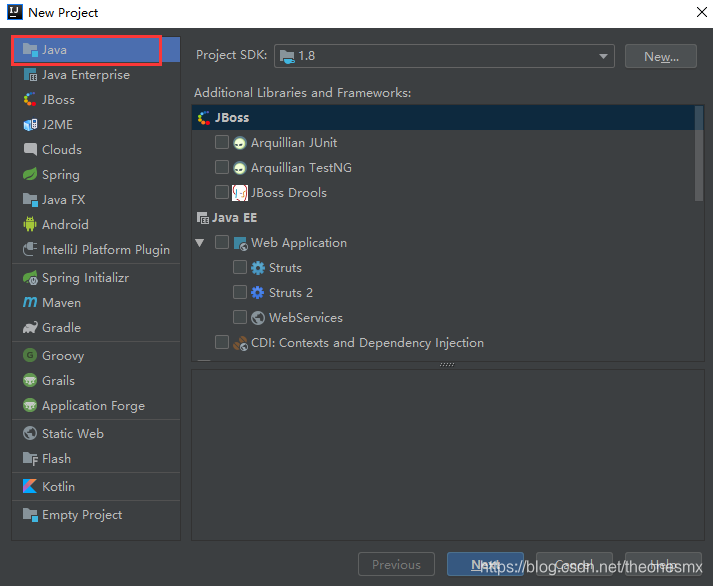The image size is (713, 586).
Task: Collapse the Web Application tree node
Action: [x=200, y=243]
